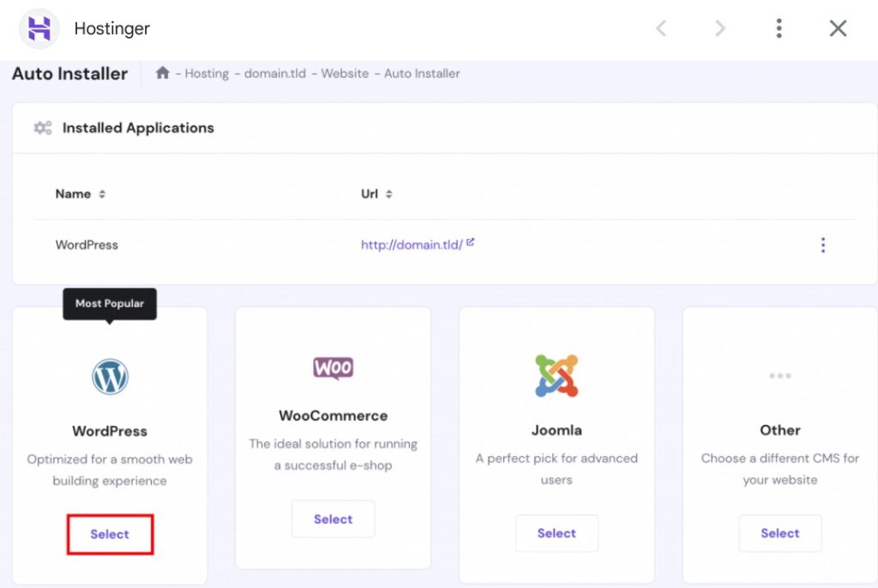This screenshot has height=588, width=878.
Task: Click the Hostinger logo icon
Action: pyautogui.click(x=39, y=28)
